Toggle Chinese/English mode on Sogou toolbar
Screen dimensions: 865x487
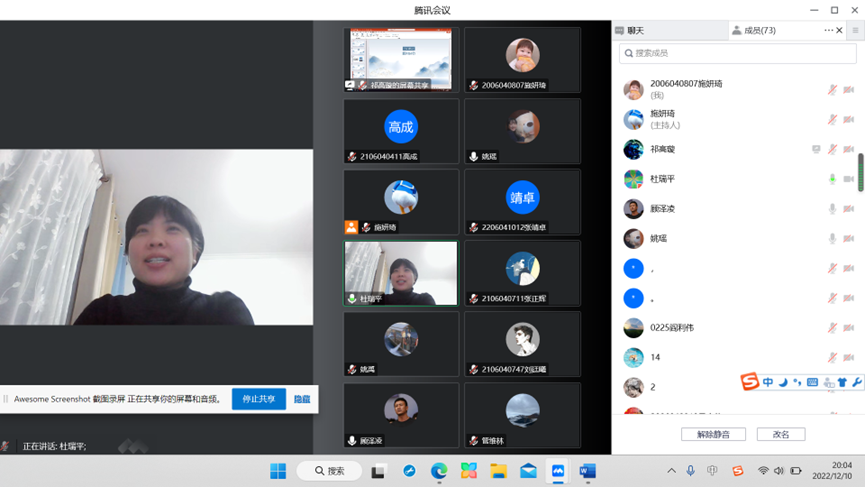pyautogui.click(x=768, y=382)
